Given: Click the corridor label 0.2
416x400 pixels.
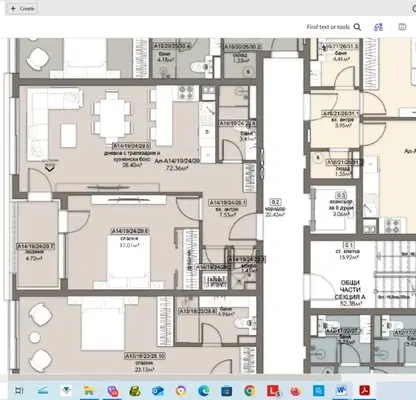Looking at the screenshot, I should pos(275,202).
